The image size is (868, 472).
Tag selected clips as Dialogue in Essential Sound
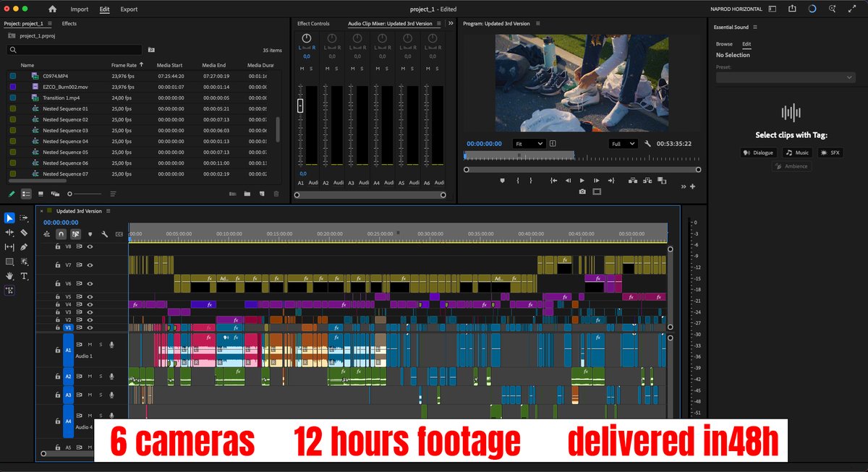pos(758,152)
